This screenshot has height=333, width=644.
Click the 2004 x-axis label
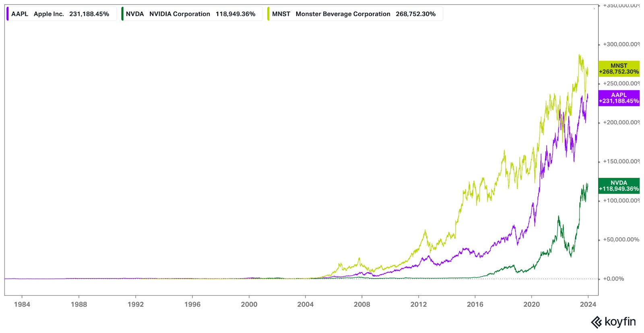[305, 304]
